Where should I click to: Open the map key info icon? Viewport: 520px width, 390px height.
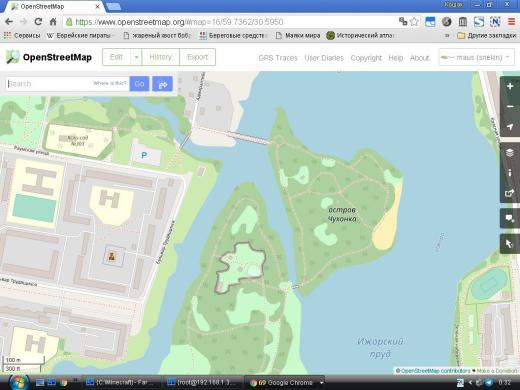point(510,173)
